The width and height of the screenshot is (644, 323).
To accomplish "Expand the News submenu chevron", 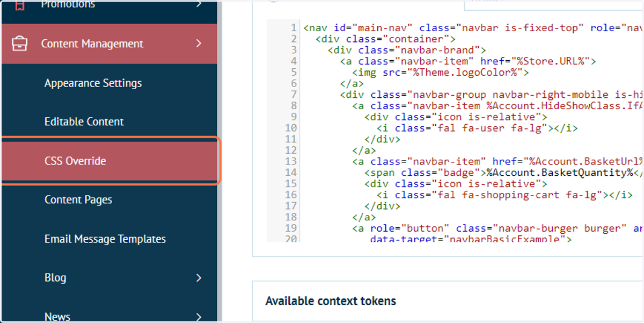I will [x=199, y=317].
